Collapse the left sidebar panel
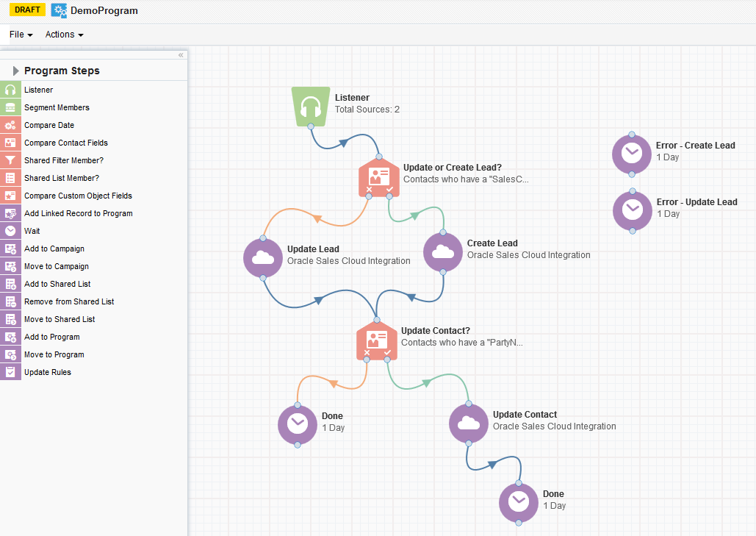 (181, 54)
